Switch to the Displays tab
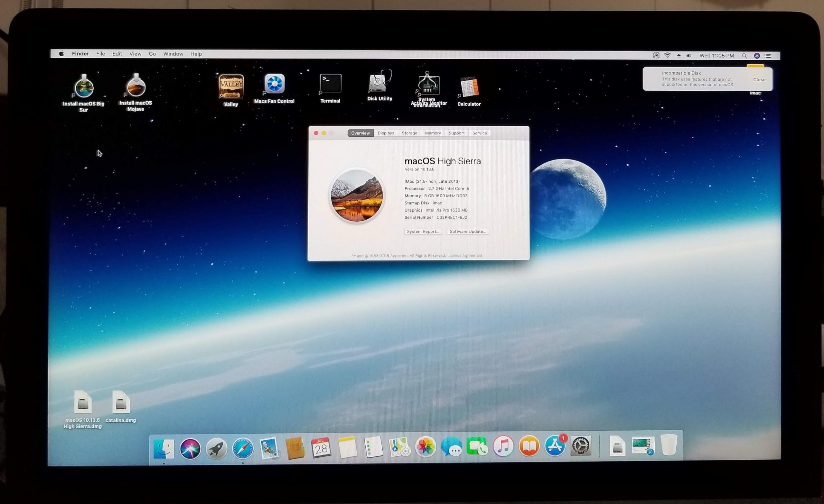Image resolution: width=824 pixels, height=504 pixels. 386,133
